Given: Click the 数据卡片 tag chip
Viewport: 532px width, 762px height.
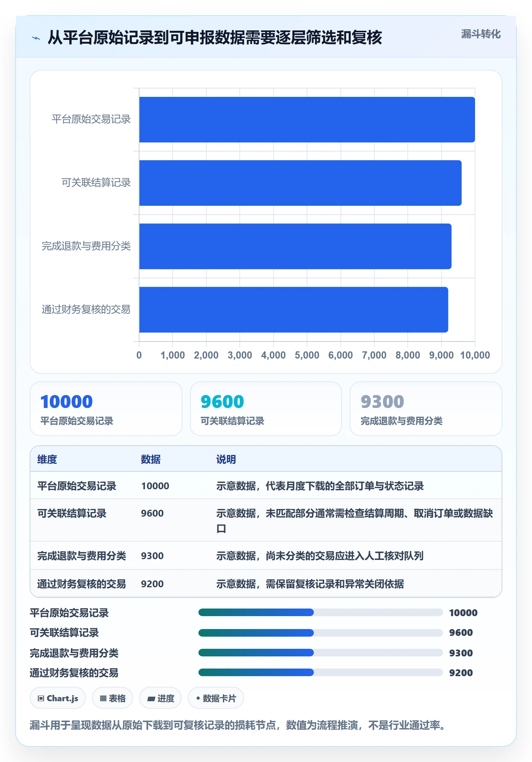Looking at the screenshot, I should tap(216, 698).
